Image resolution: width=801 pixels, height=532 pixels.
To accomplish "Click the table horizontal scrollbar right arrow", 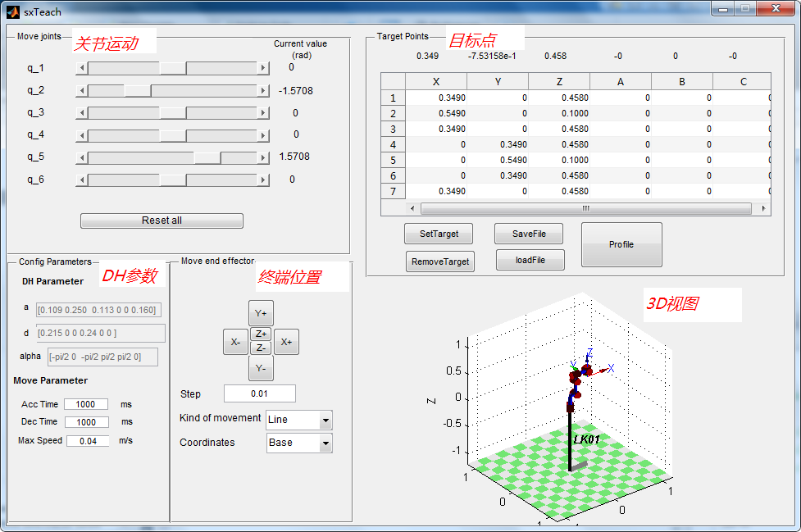I will pyautogui.click(x=764, y=209).
